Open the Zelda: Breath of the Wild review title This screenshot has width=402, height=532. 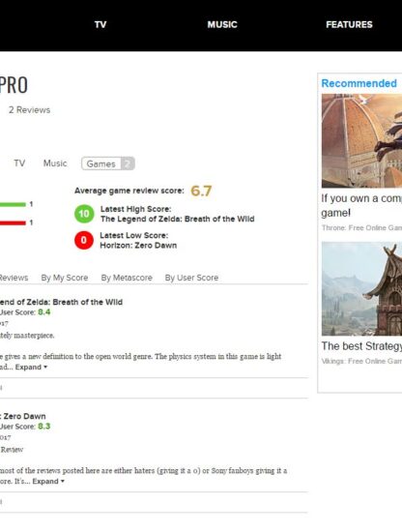61,302
